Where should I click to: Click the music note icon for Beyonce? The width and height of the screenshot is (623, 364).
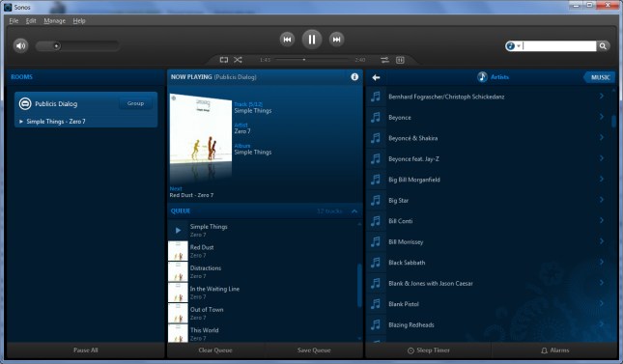pos(376,117)
